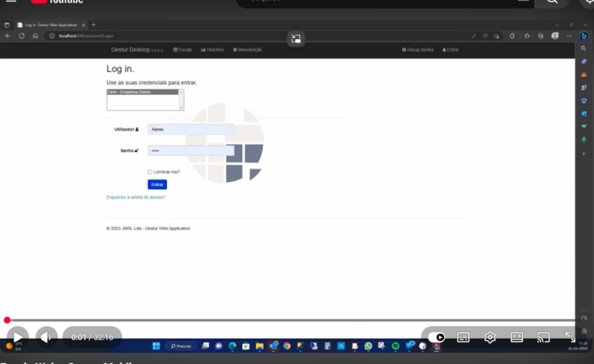This screenshot has height=364, width=594.
Task: Open YouTube player settings gear
Action: (x=490, y=337)
